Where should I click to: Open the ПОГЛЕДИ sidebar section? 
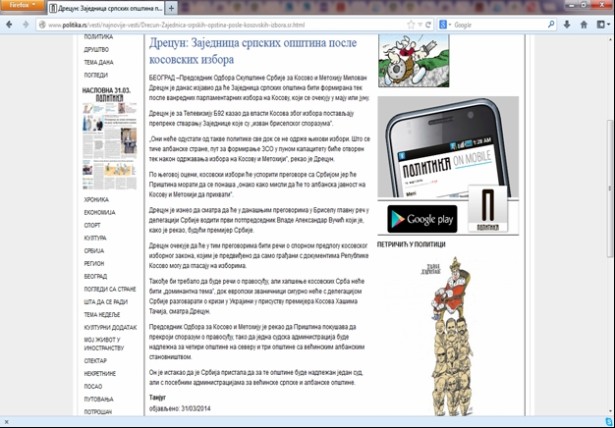(x=96, y=75)
